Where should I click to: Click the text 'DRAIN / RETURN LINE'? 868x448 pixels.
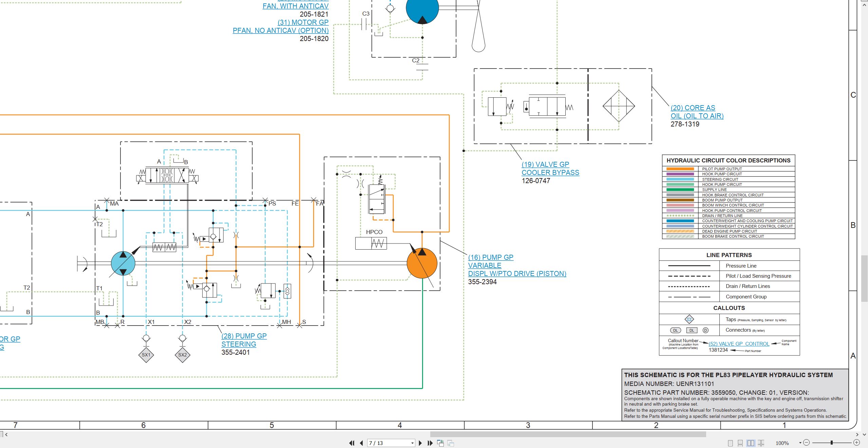pyautogui.click(x=722, y=216)
